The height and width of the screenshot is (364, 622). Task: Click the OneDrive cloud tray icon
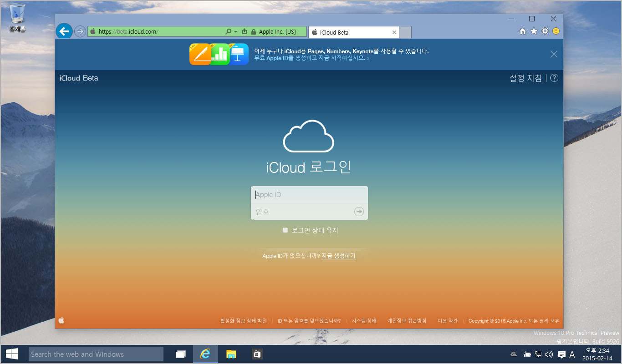pyautogui.click(x=514, y=354)
